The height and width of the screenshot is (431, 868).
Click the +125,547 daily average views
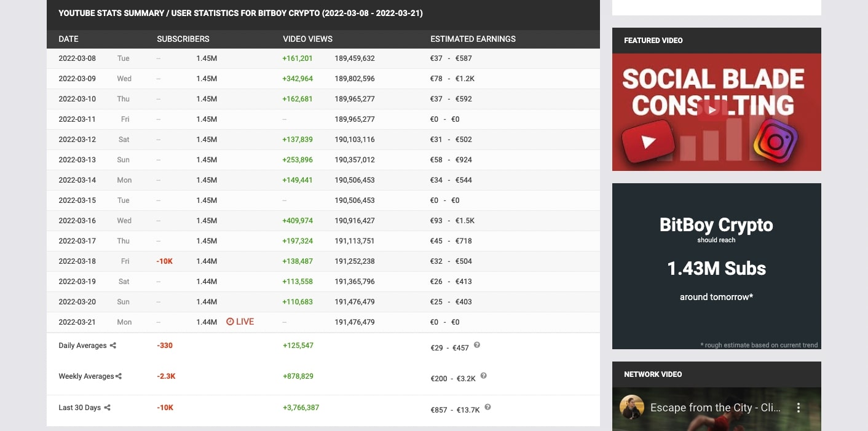tap(298, 346)
